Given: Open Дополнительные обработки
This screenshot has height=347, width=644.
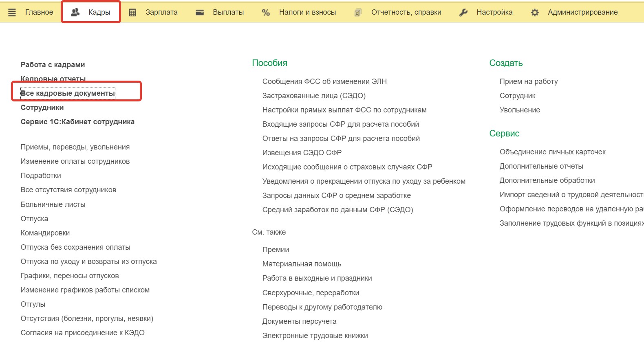Looking at the screenshot, I should [547, 180].
